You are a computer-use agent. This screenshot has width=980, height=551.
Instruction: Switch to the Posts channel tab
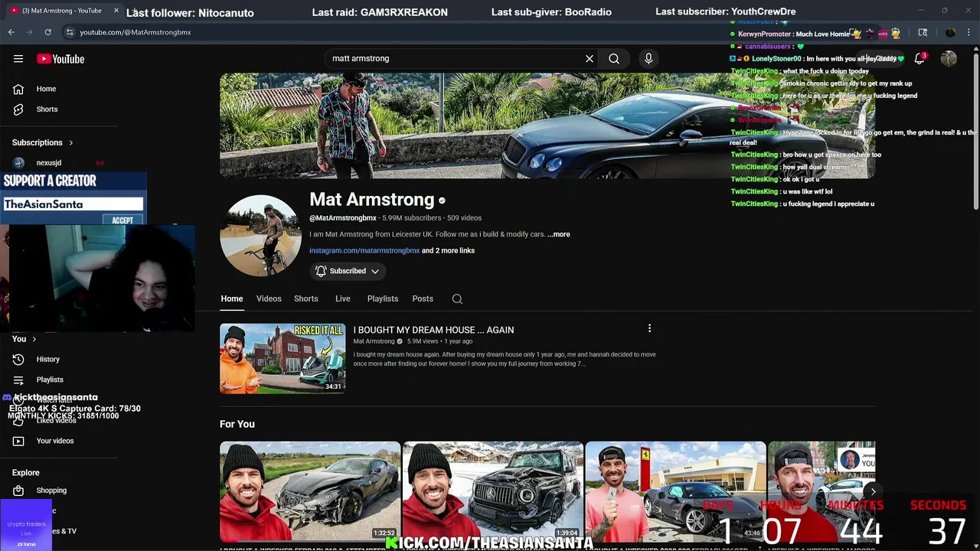tap(423, 298)
